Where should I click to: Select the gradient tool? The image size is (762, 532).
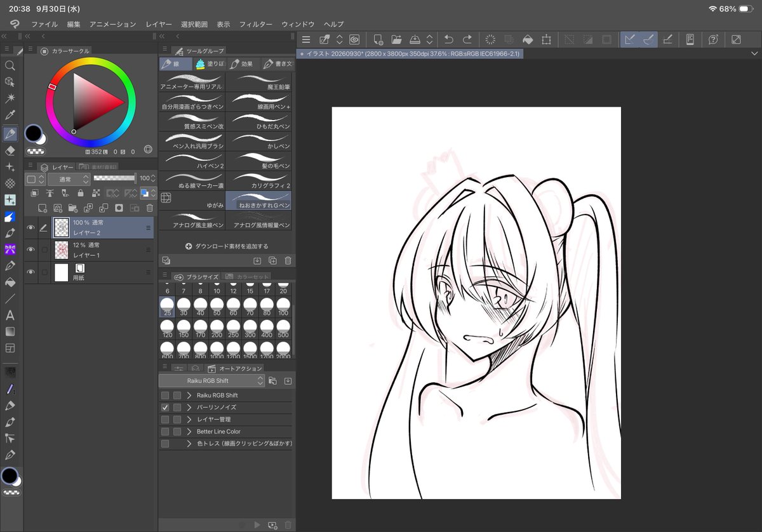pos(10,331)
